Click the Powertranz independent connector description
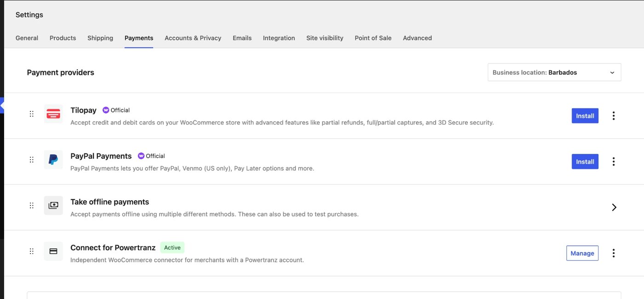644x299 pixels. [187, 260]
